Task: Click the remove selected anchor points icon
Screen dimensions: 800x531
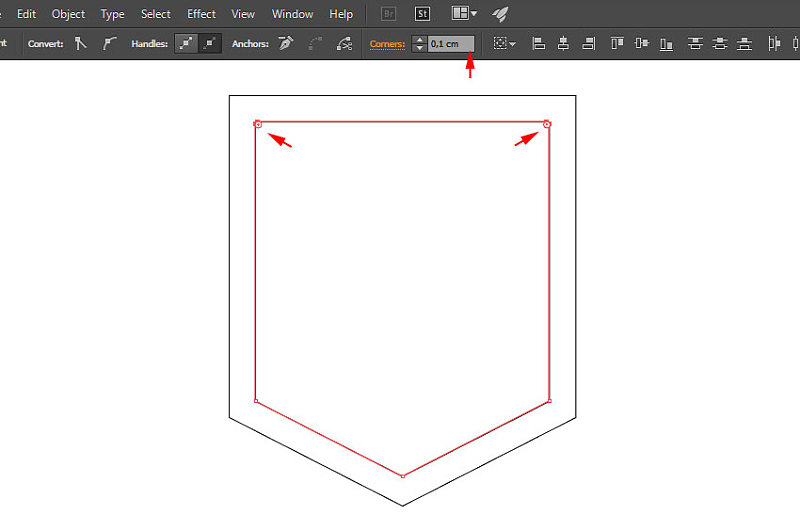Action: click(x=286, y=44)
